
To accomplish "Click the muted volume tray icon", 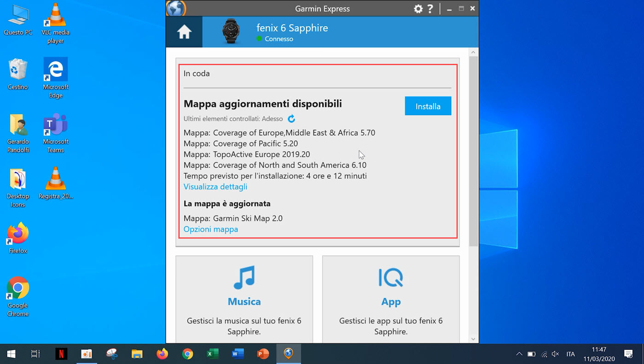I will 556,354.
